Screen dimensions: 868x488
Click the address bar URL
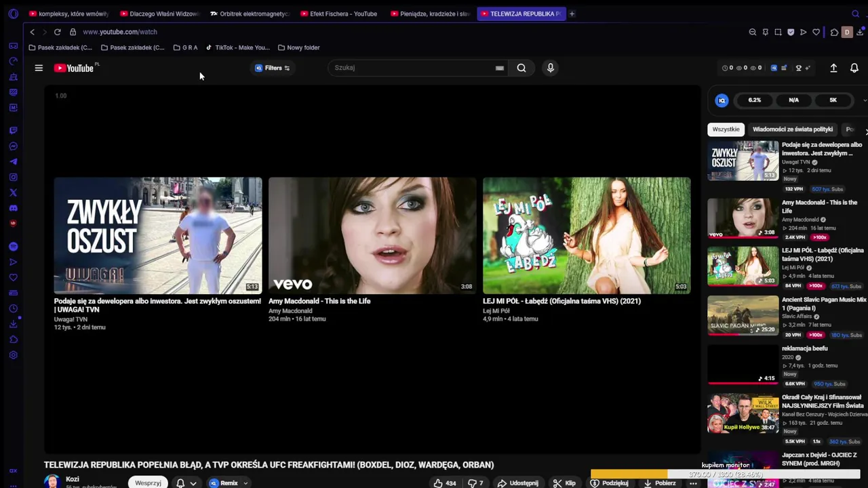120,32
